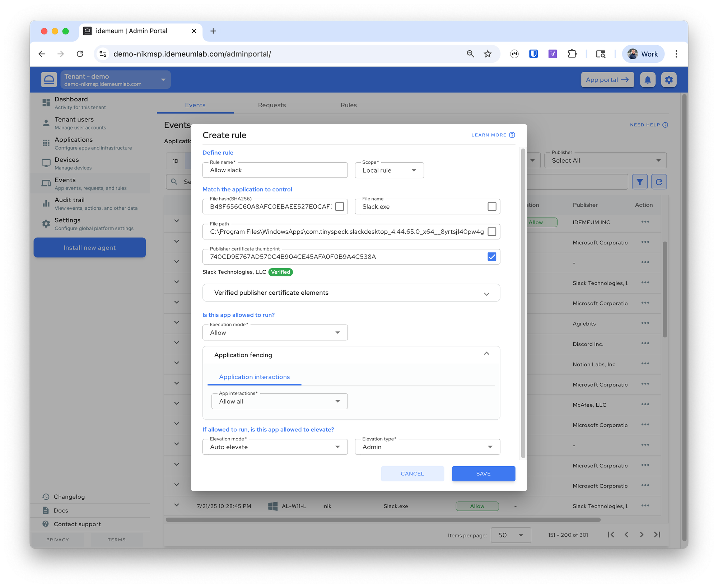Screen dimensions: 718x588
Task: Click the filter funnel icon
Action: tap(639, 182)
